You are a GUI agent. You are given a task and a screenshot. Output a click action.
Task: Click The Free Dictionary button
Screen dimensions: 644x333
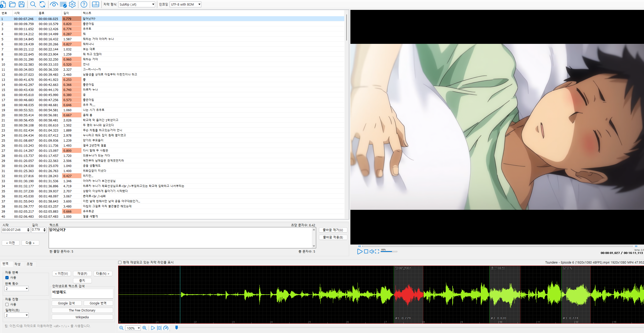click(x=82, y=310)
